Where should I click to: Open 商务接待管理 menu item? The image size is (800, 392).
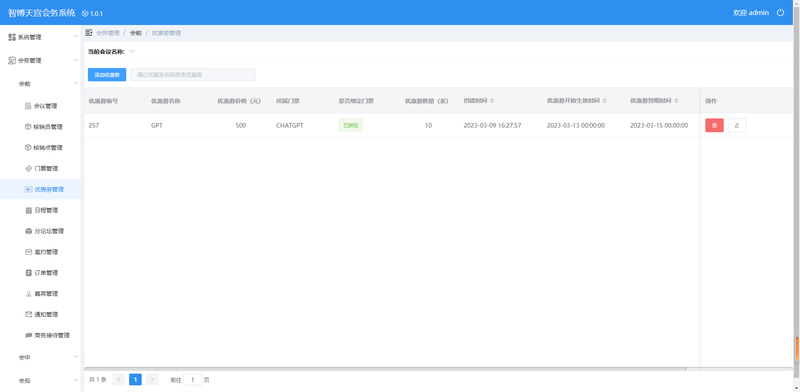click(40, 335)
